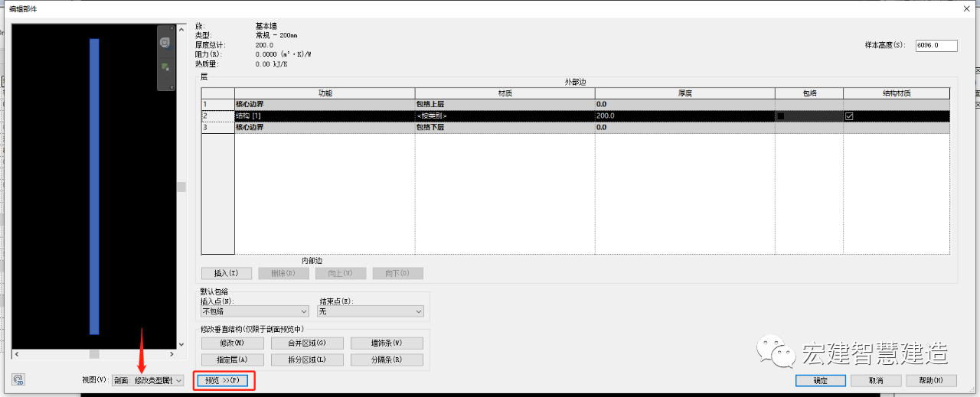Click the 拆分区域(L) button
The image size is (980, 397).
[x=307, y=360]
